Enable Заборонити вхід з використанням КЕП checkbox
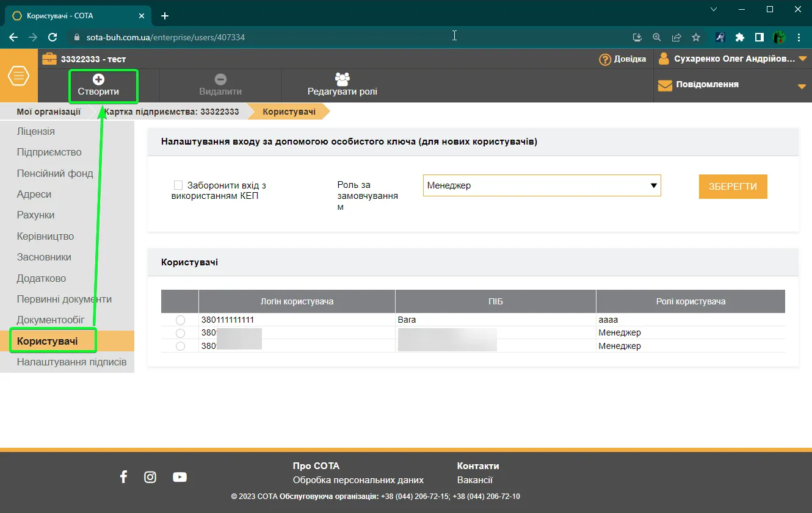Image resolution: width=812 pixels, height=513 pixels. (178, 185)
